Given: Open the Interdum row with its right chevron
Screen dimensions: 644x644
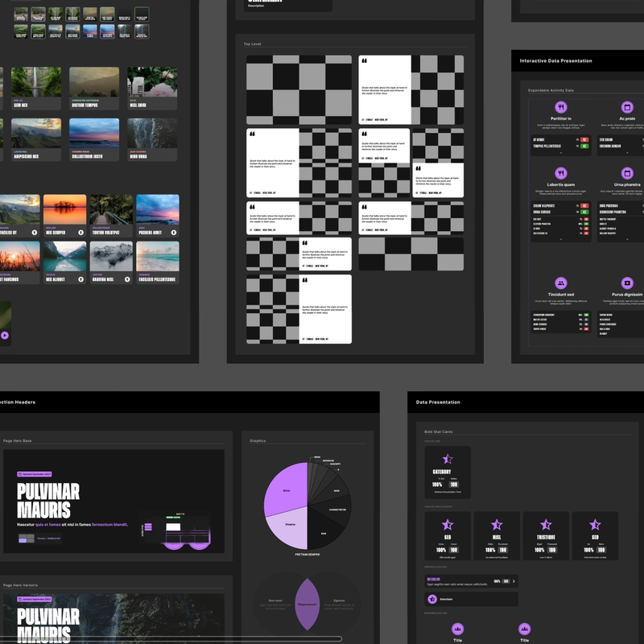Looking at the screenshot, I should [x=514, y=581].
